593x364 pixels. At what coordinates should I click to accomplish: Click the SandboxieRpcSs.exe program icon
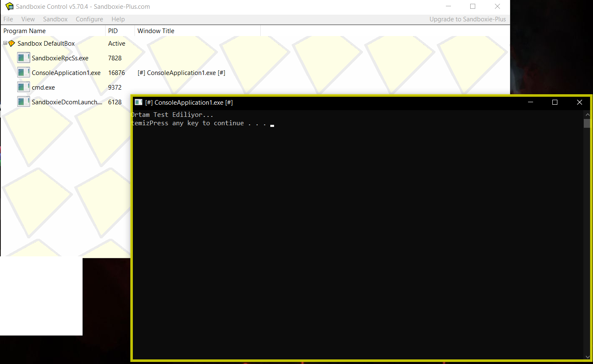(23, 58)
